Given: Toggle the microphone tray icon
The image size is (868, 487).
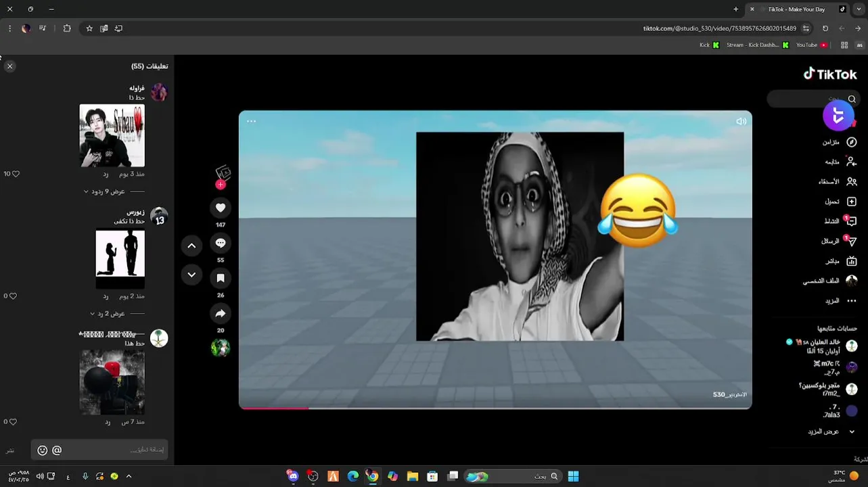Looking at the screenshot, I should [x=85, y=476].
